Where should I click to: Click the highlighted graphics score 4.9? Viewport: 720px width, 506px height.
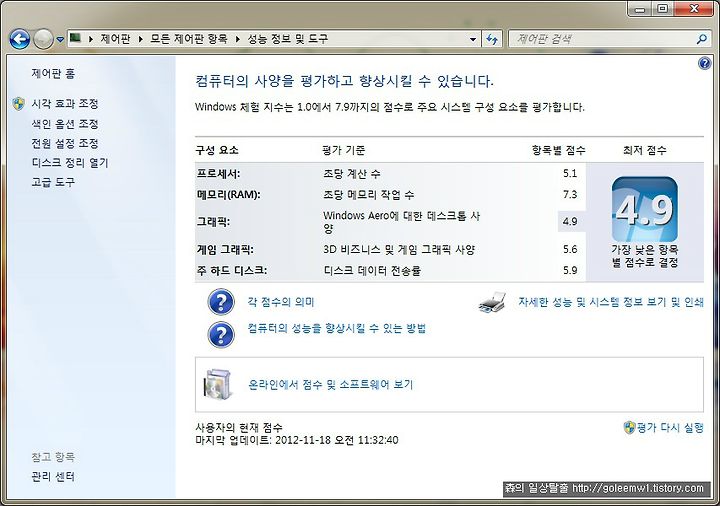click(x=570, y=221)
